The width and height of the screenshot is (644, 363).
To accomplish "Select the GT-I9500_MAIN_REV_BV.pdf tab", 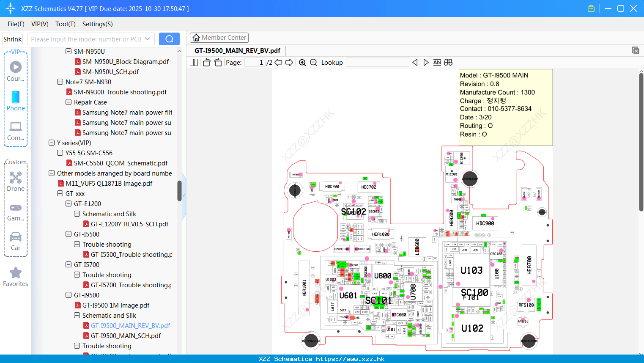I will click(x=237, y=50).
